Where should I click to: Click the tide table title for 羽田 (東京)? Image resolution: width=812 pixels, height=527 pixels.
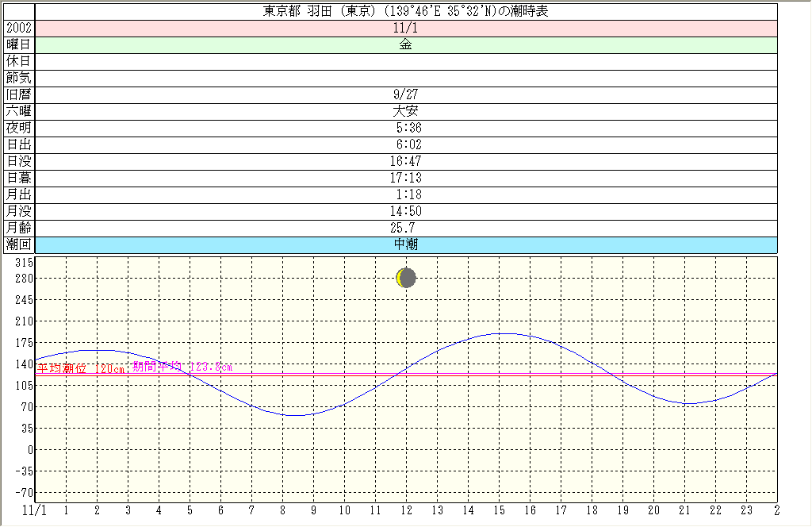(x=406, y=11)
